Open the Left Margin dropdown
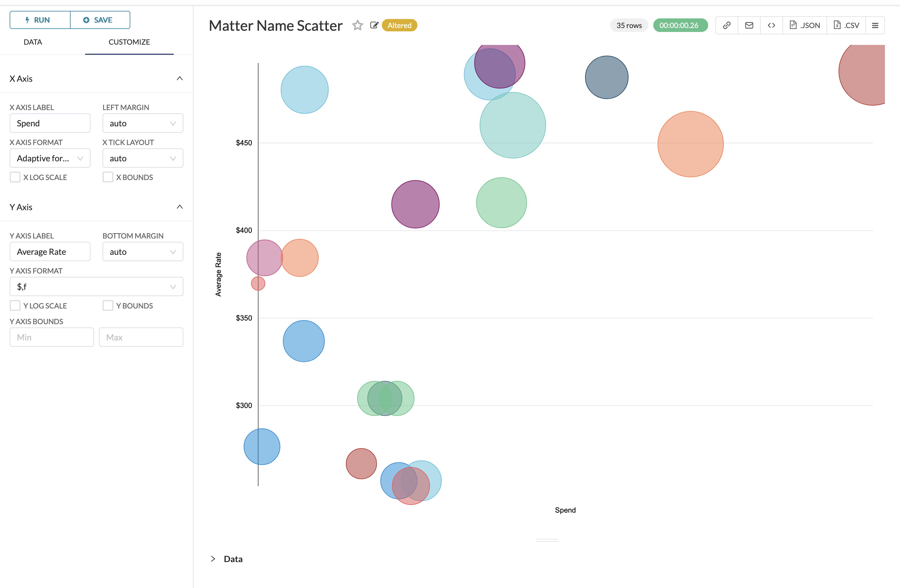This screenshot has width=900, height=588. [x=143, y=123]
